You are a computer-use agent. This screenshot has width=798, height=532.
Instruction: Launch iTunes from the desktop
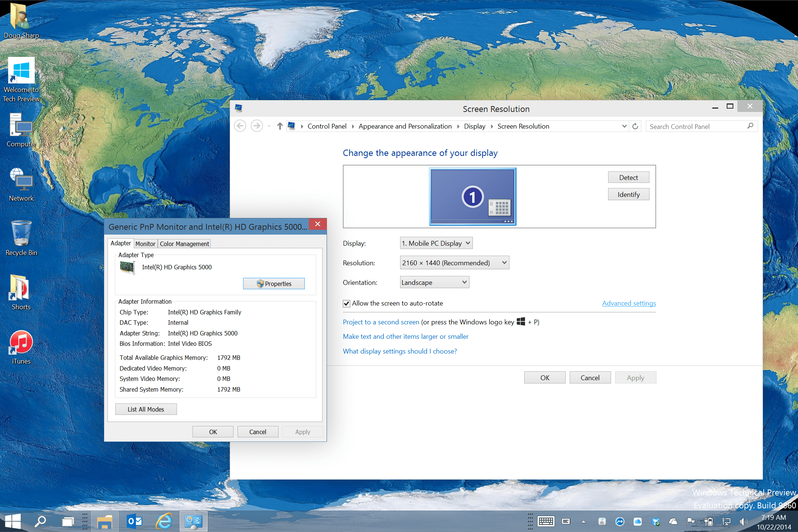point(21,347)
